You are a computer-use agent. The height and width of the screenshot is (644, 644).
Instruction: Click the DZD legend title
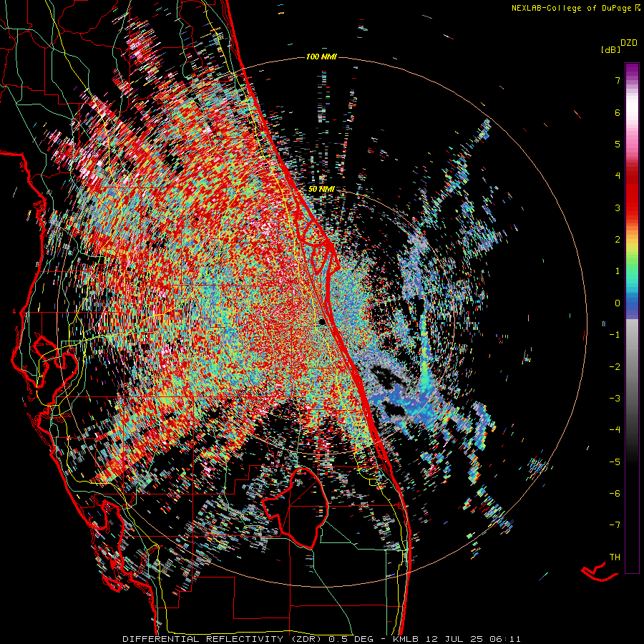click(629, 43)
